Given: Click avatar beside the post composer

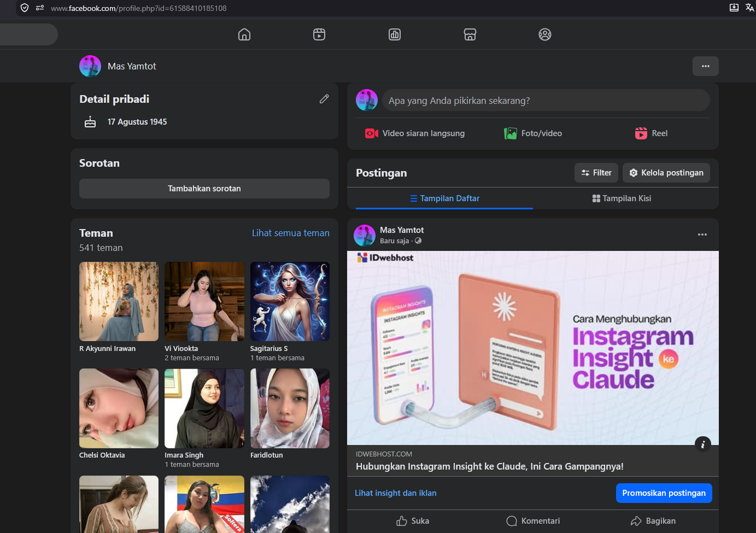Looking at the screenshot, I should pyautogui.click(x=367, y=100).
